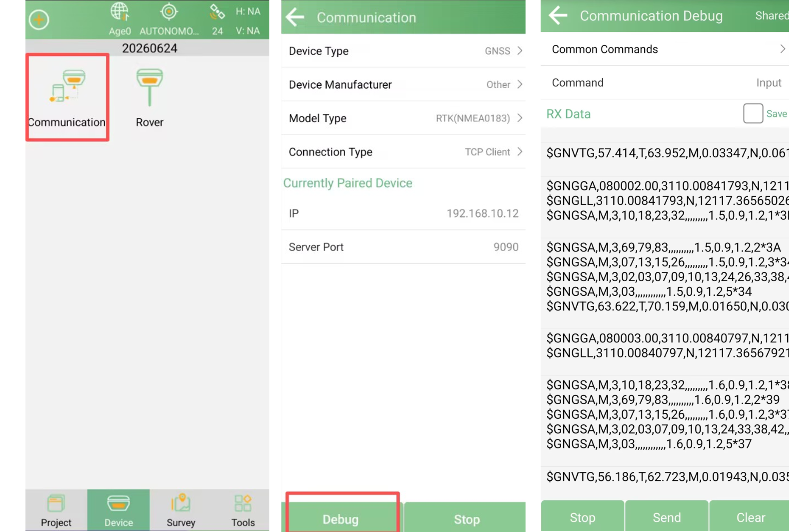Viewport: 811px width, 532px height.
Task: Tap the orange plus circle icon
Action: 39,20
